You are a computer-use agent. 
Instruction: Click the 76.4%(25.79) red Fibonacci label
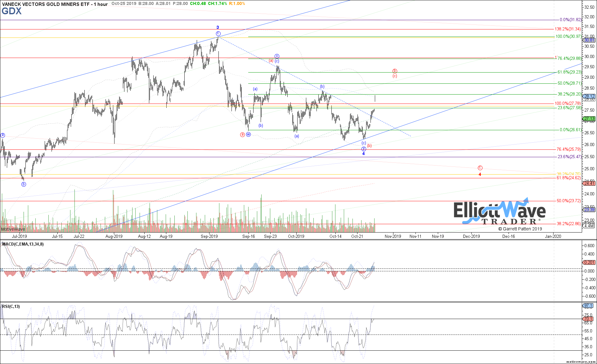coord(568,149)
